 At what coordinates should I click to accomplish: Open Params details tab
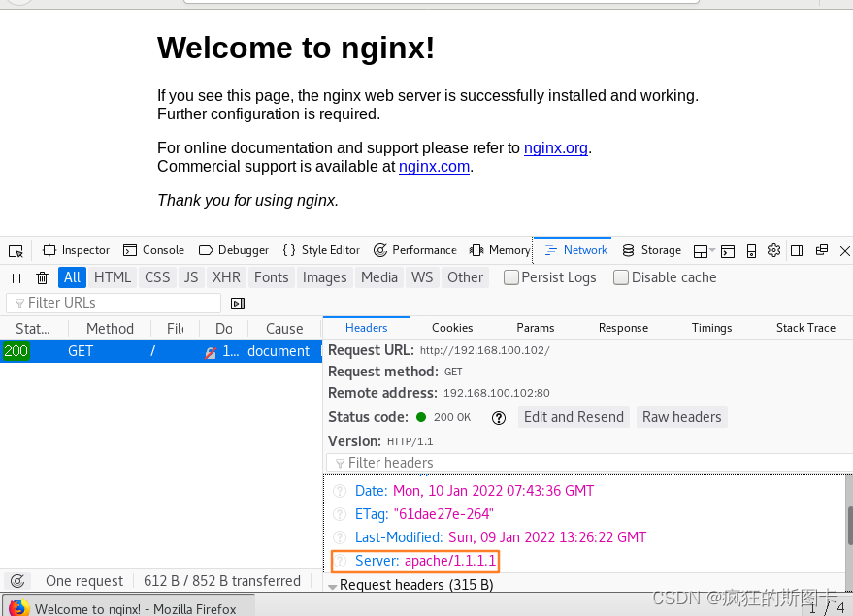(x=536, y=328)
